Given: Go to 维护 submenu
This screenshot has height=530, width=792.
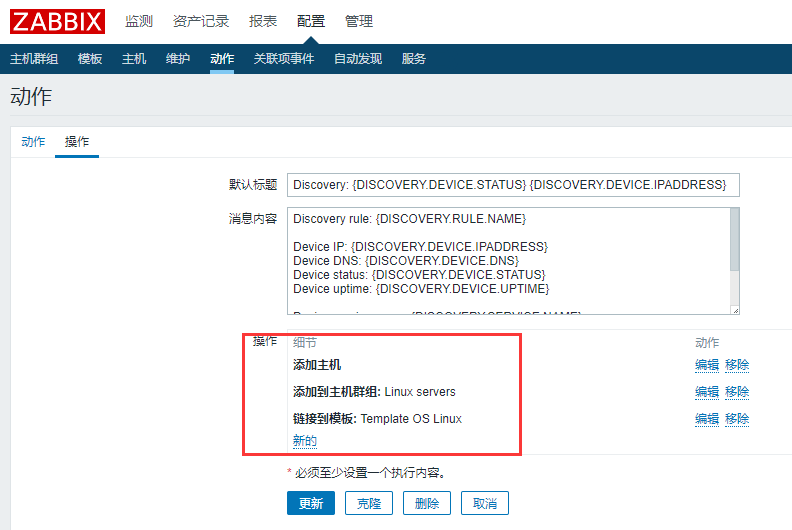Looking at the screenshot, I should point(178,59).
